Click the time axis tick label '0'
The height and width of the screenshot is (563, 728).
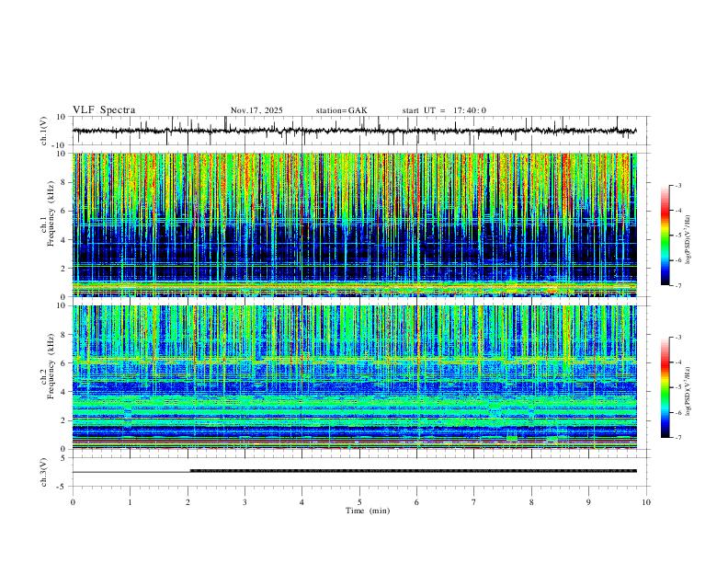pyautogui.click(x=73, y=502)
